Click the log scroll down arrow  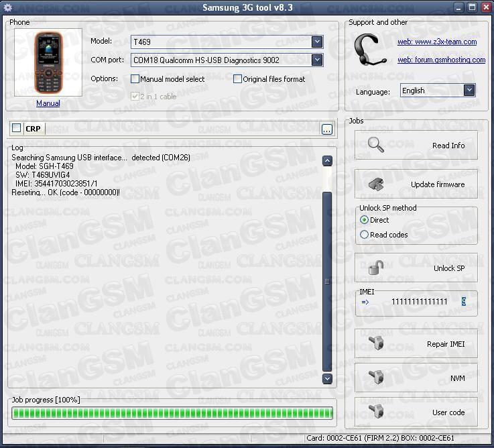(x=327, y=379)
